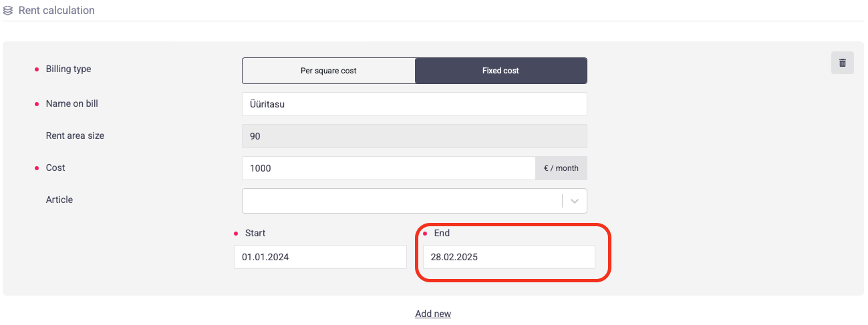Screen dimensions: 868x325
Task: Click the Rent calculation section heading
Action: tap(57, 11)
